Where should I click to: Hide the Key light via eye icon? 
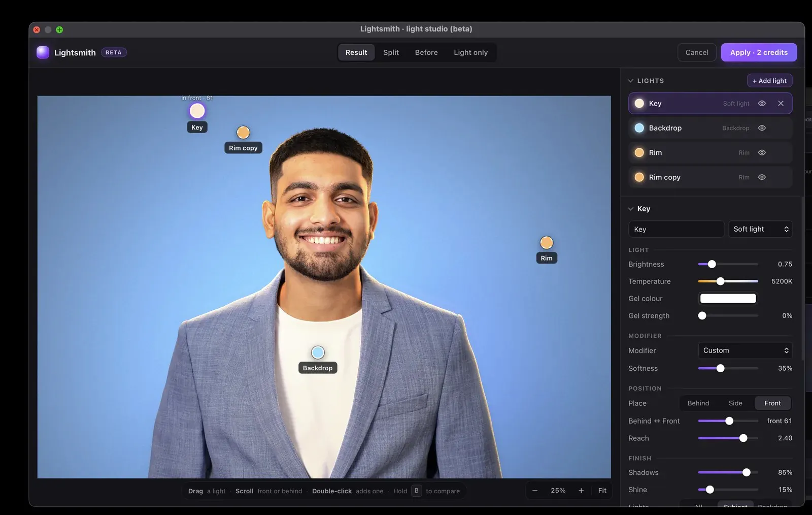[x=762, y=103]
